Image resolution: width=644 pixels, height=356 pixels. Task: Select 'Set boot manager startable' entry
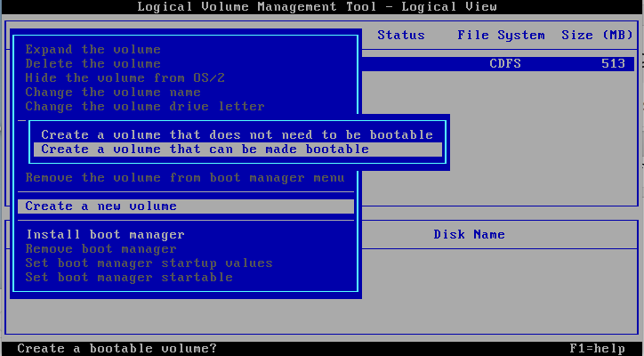tap(129, 278)
